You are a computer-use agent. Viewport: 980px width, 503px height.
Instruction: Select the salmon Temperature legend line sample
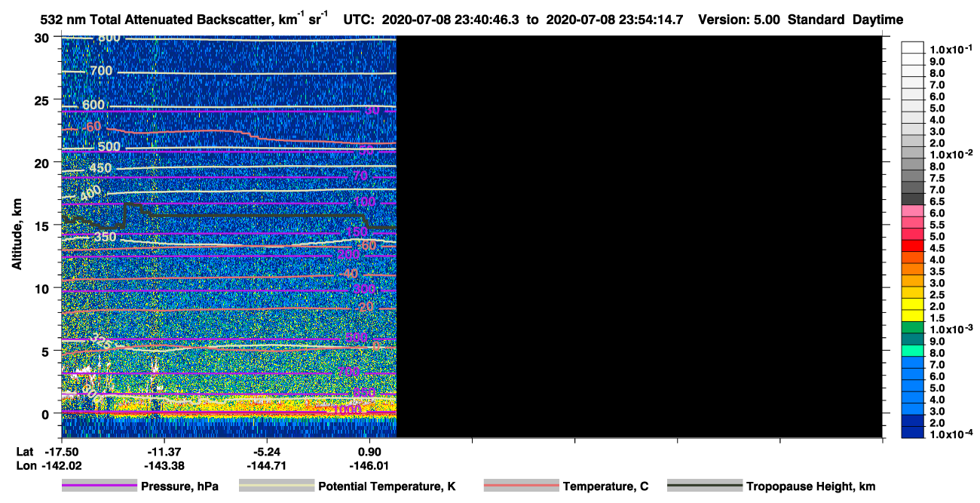point(521,486)
